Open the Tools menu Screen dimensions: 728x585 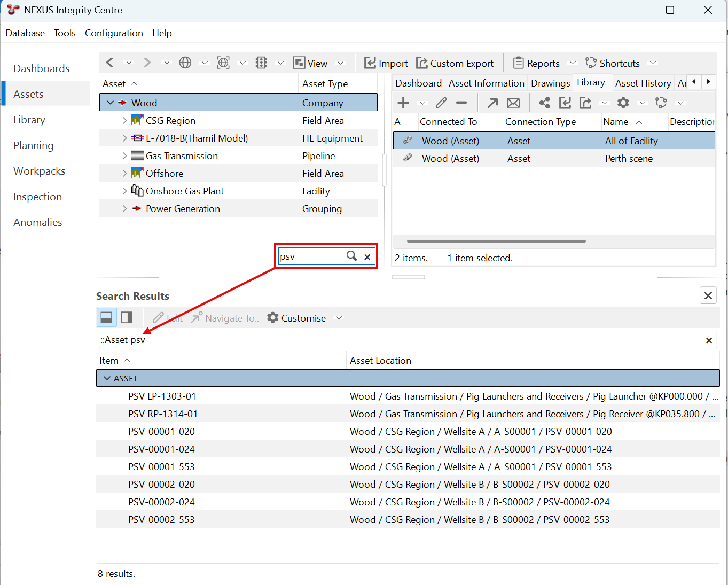[x=65, y=33]
